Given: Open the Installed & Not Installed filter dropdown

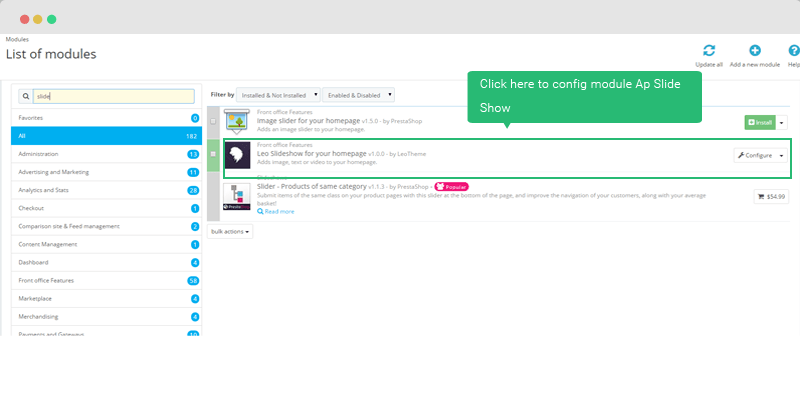Looking at the screenshot, I should (278, 95).
